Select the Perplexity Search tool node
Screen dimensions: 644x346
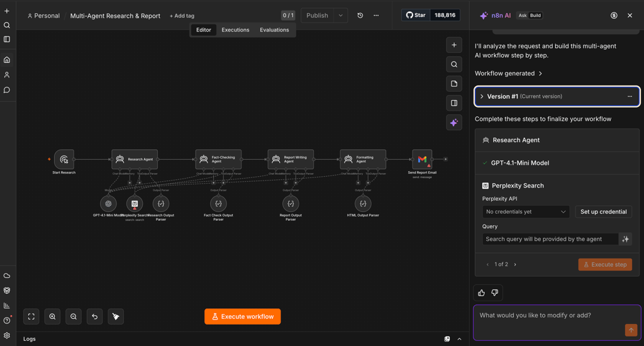pyautogui.click(x=135, y=203)
